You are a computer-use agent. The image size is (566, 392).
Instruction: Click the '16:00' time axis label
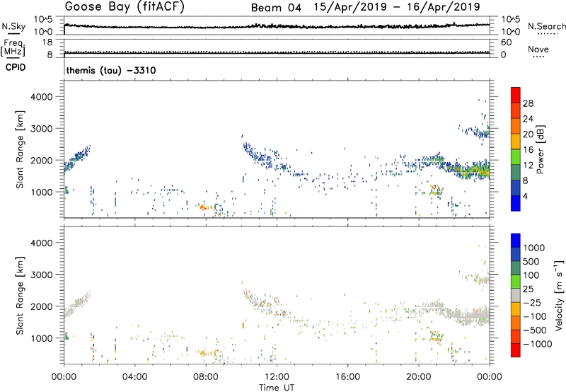[x=347, y=377]
